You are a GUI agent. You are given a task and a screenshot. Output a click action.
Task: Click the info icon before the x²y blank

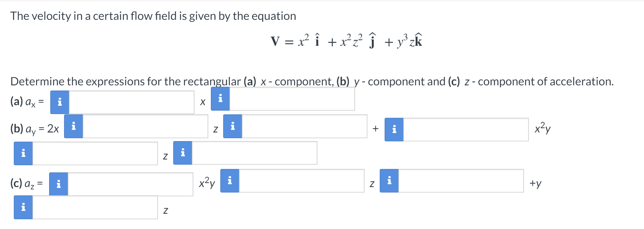pos(394,130)
